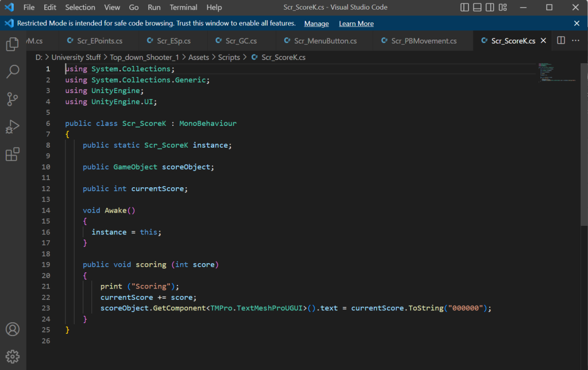Open the Run and Debug view
The image size is (588, 370).
tap(12, 126)
